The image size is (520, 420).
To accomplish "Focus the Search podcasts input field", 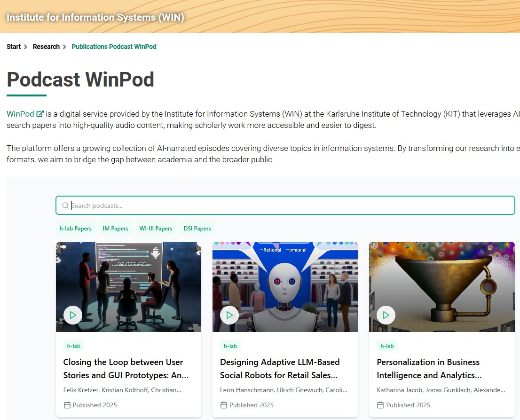I will 285,206.
